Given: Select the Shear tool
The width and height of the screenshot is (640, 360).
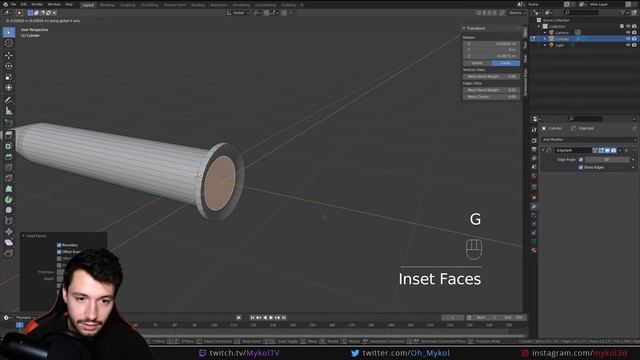Looking at the screenshot, I should [9, 242].
